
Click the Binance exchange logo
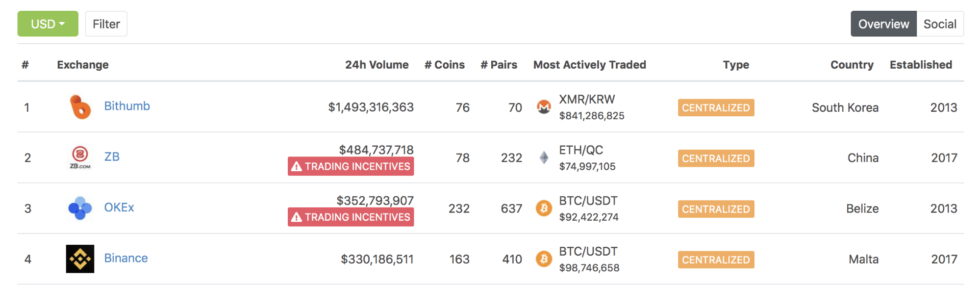80,259
